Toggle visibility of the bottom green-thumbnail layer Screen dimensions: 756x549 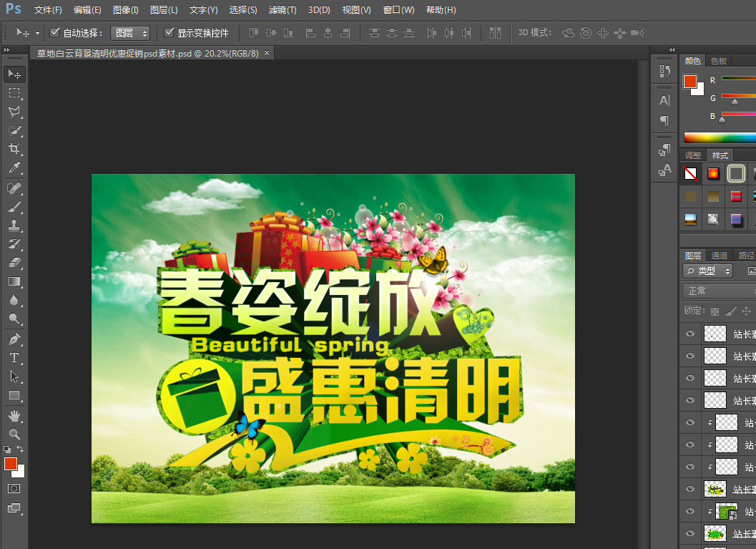pyautogui.click(x=690, y=533)
